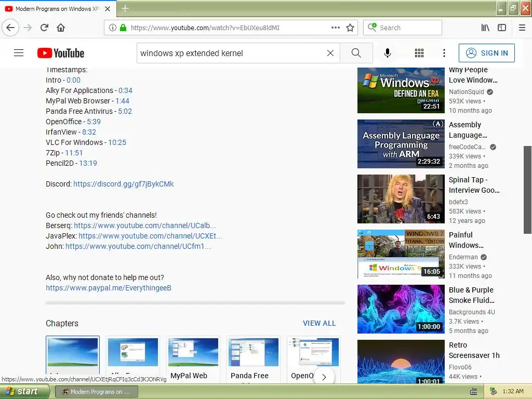Click the forward navigation arrow
This screenshot has height=399, width=532.
click(x=28, y=28)
